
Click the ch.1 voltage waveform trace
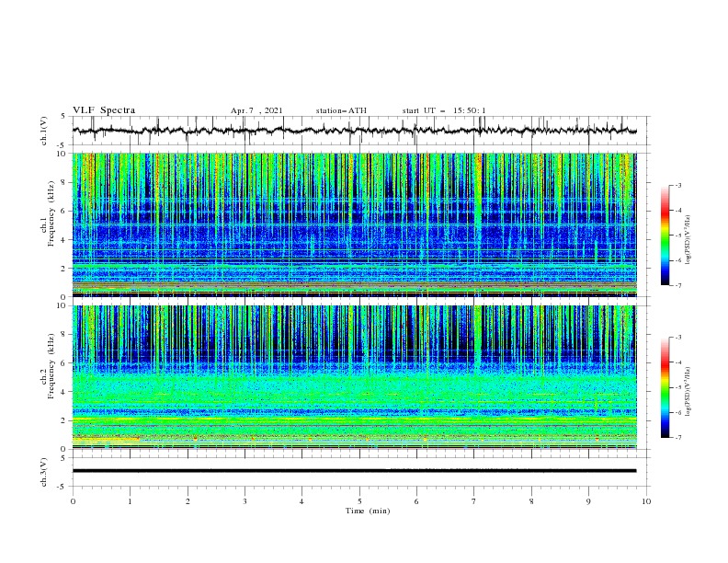pos(354,131)
